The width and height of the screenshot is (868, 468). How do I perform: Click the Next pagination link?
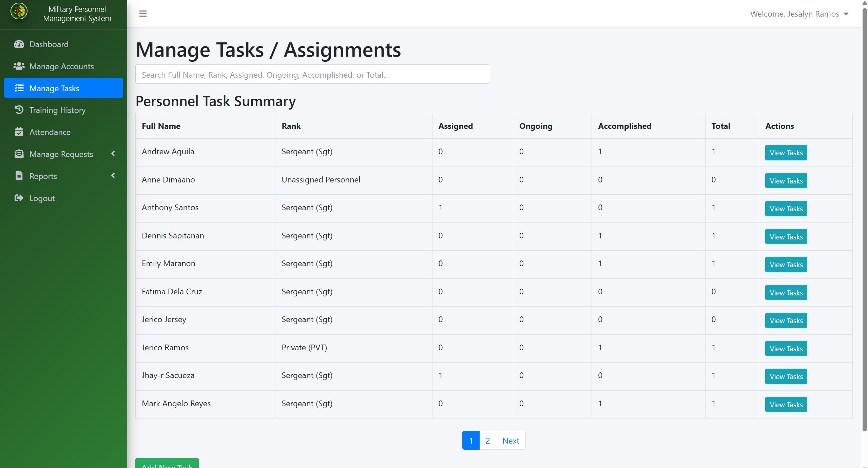point(510,441)
